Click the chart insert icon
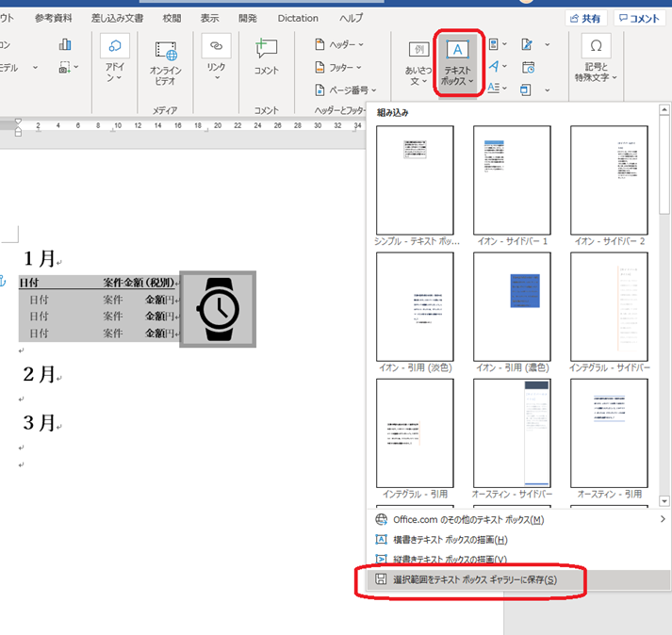This screenshot has width=672, height=635. coord(65,44)
